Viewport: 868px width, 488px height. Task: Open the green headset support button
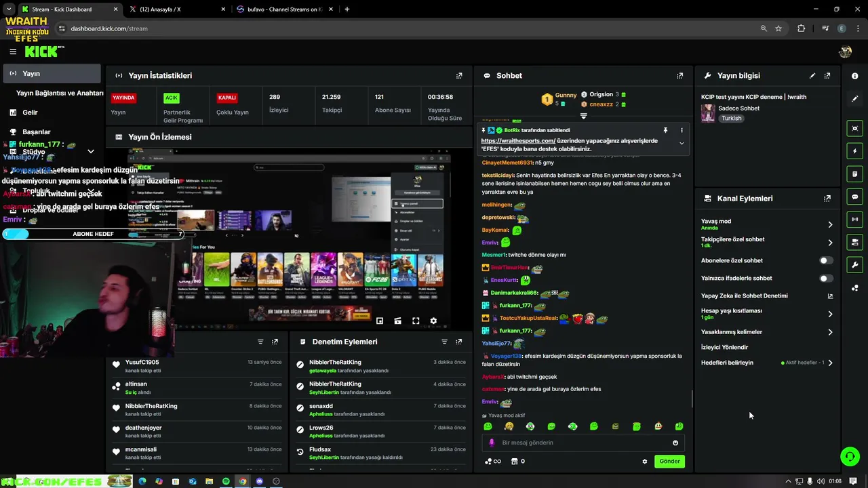[850, 456]
